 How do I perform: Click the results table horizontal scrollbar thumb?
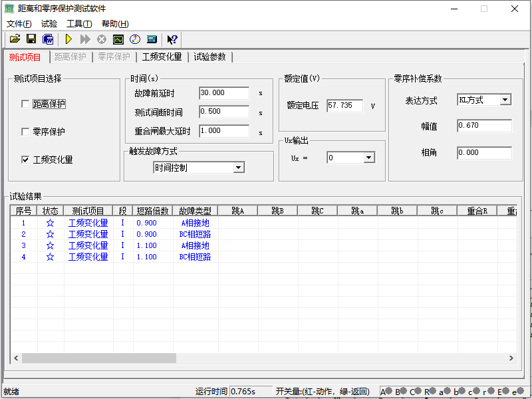pyautogui.click(x=99, y=358)
